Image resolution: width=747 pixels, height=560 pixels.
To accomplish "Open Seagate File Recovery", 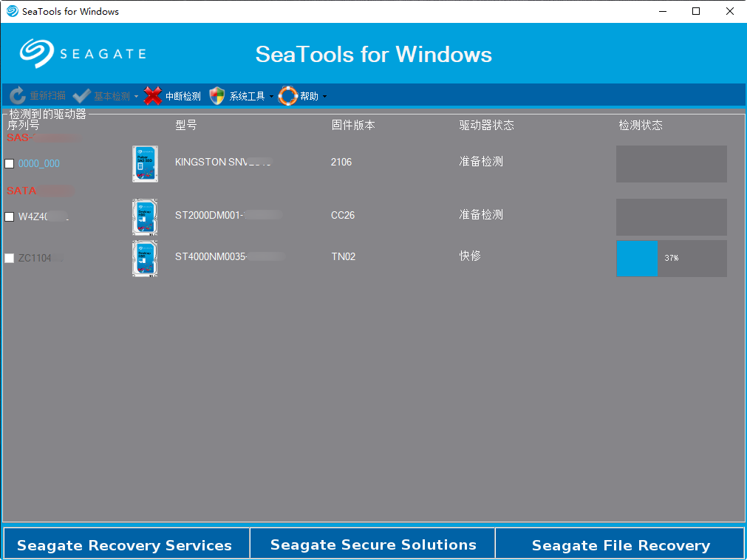I will pyautogui.click(x=620, y=543).
